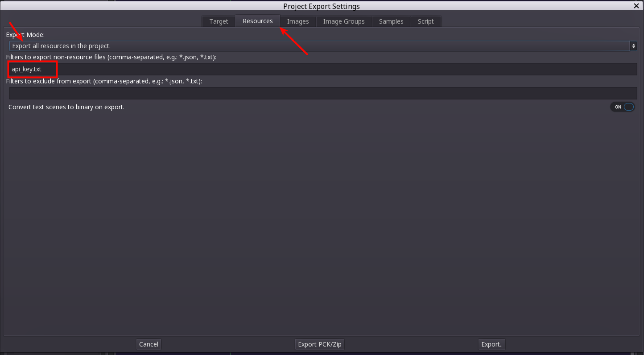The width and height of the screenshot is (644, 355).
Task: Open the Images tab
Action: pos(298,21)
